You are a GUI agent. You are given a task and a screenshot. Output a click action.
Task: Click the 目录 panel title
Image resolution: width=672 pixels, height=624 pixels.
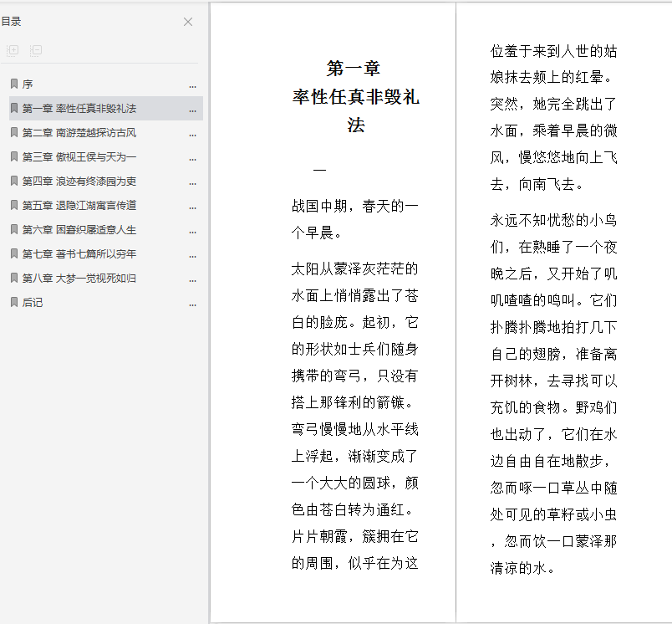coord(11,22)
